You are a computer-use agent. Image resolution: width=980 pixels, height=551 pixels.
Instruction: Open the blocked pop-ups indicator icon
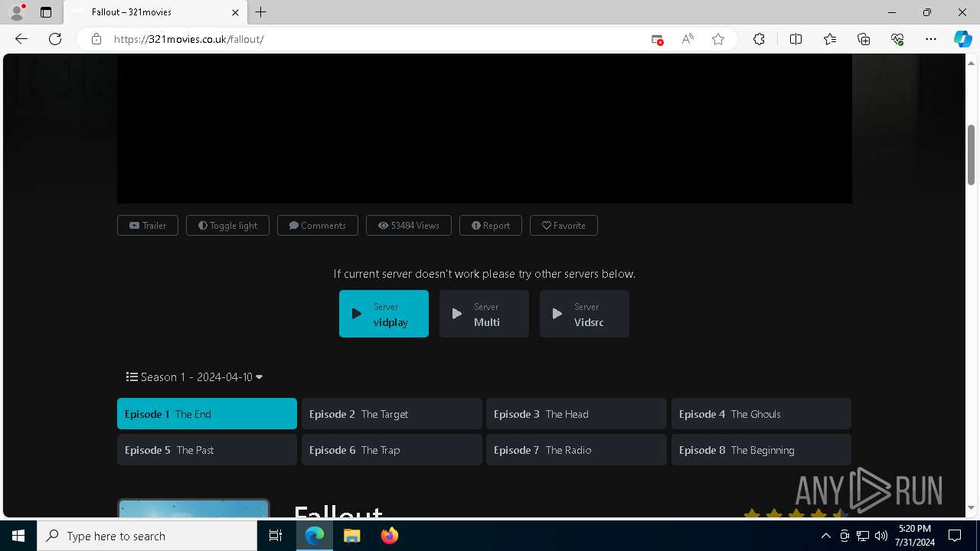pos(657,39)
